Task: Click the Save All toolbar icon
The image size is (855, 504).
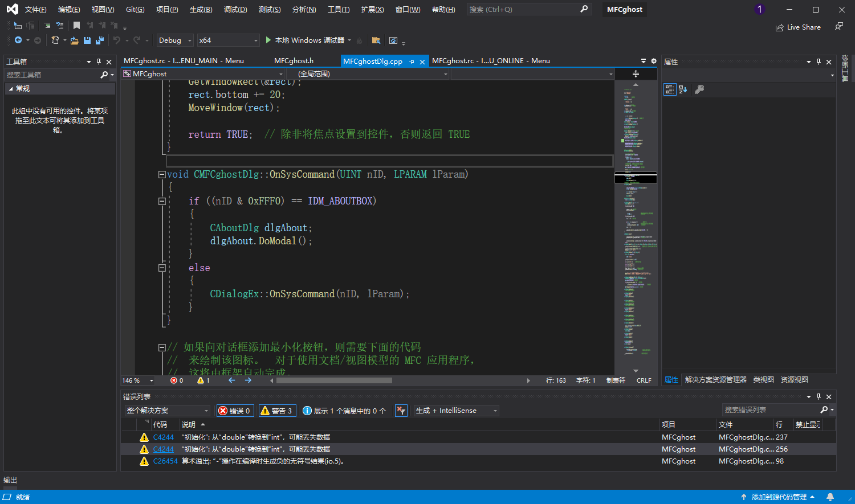Action: pyautogui.click(x=100, y=40)
